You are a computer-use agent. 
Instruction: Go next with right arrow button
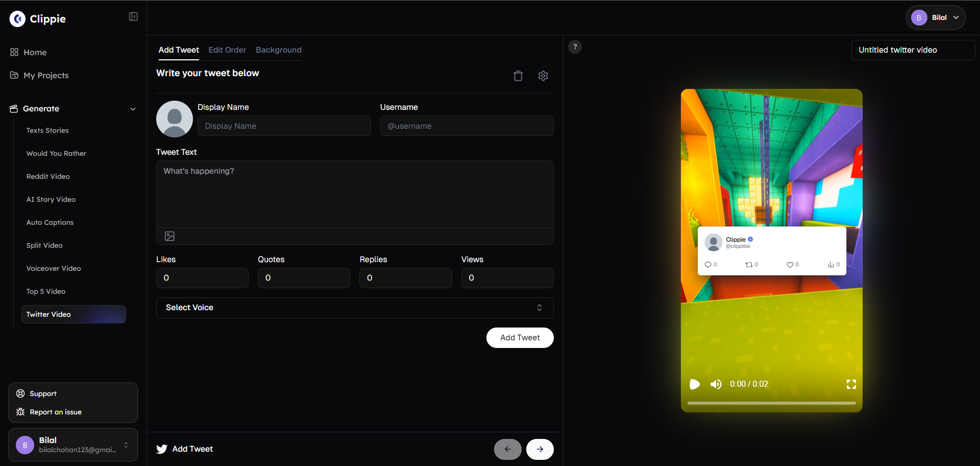[540, 449]
